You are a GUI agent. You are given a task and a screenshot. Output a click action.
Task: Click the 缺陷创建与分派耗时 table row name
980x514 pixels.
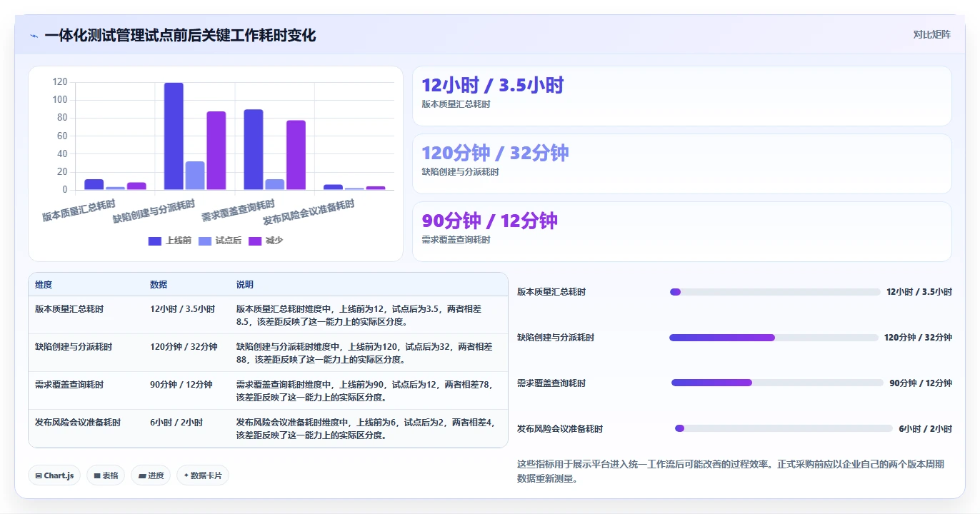[x=74, y=347]
